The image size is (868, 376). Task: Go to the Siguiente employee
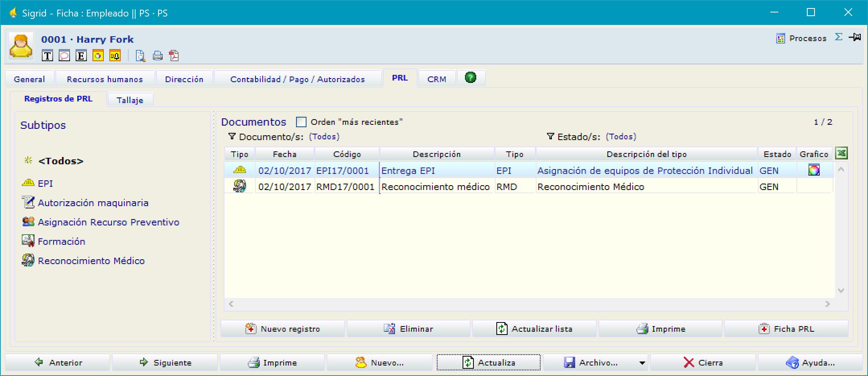(x=165, y=363)
